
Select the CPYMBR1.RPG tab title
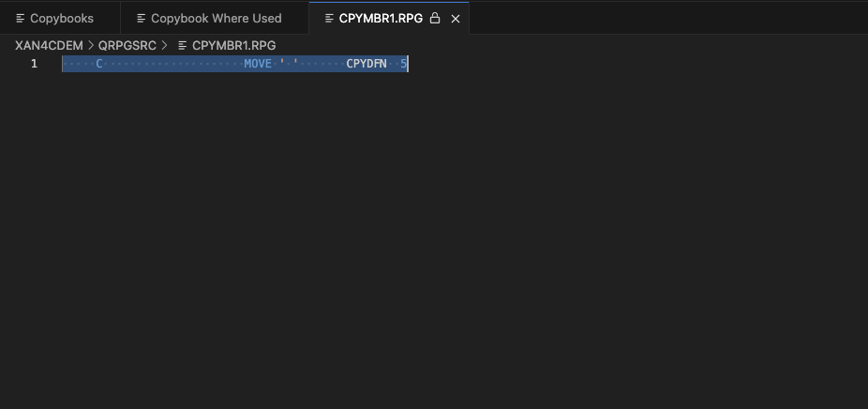click(x=381, y=18)
